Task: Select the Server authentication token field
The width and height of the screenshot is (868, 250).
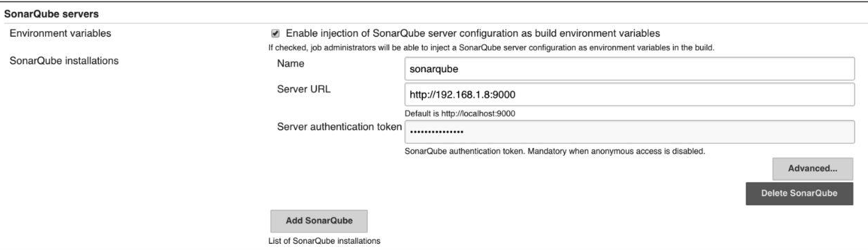Action: click(629, 132)
